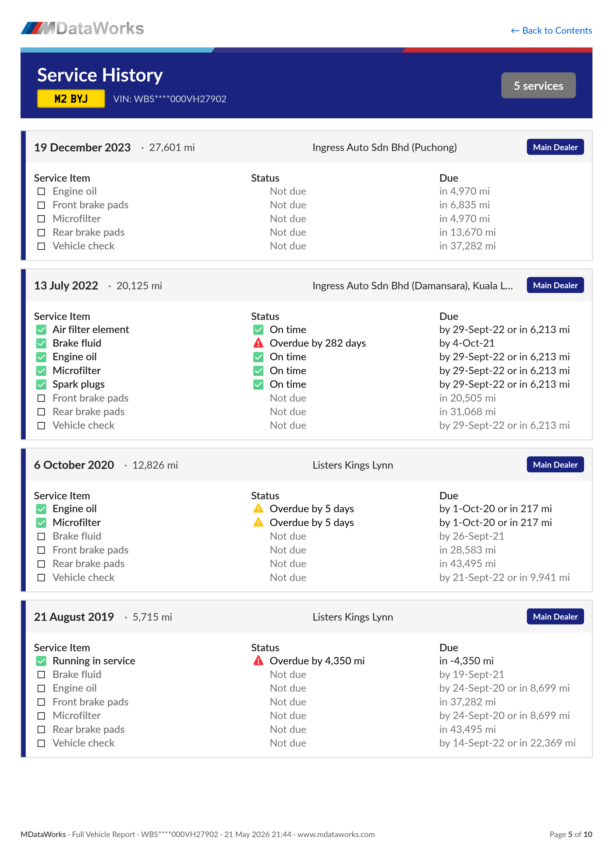This screenshot has height=868, width=613.
Task: Click red warning icon beside Overdue by 4,350 mi
Action: pos(258,660)
